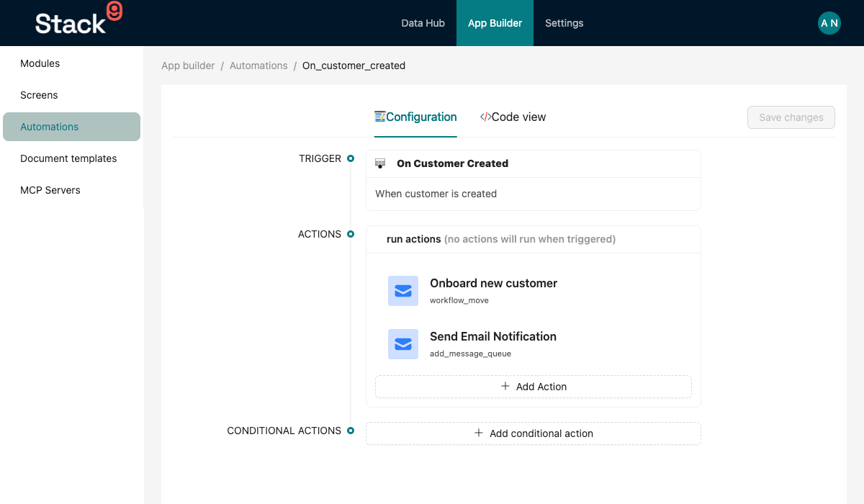Click the add_message_queue label
This screenshot has height=504, width=864.
tap(471, 354)
